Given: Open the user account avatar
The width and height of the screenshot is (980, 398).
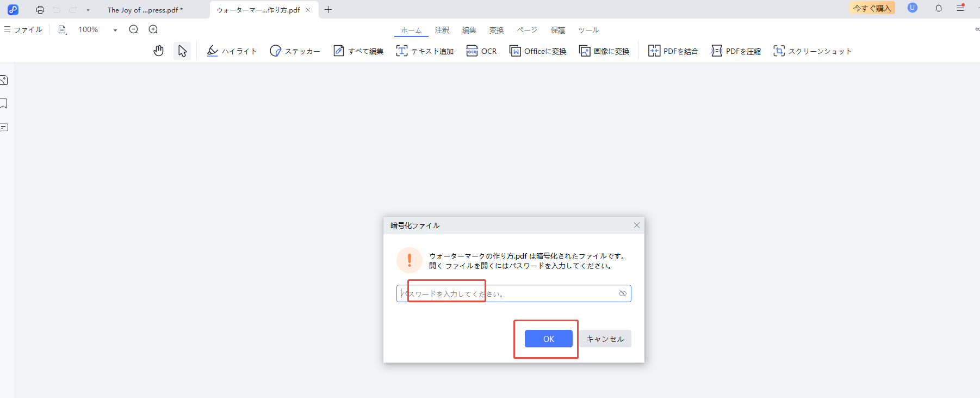Looking at the screenshot, I should tap(913, 8).
